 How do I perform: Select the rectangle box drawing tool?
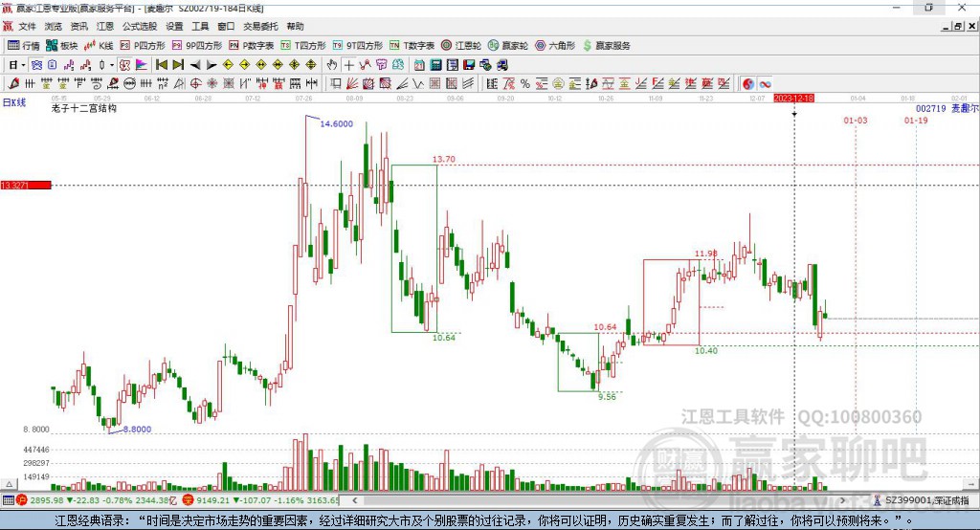pyautogui.click(x=336, y=84)
